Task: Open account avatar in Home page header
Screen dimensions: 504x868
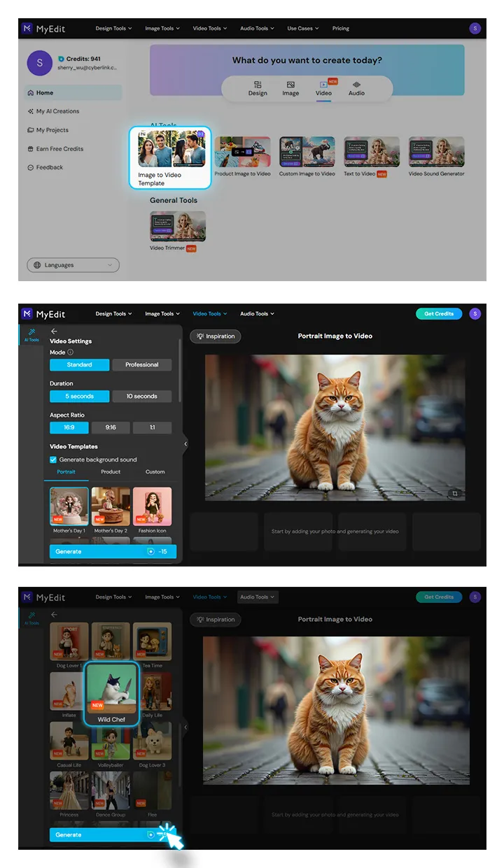Action: [x=475, y=29]
